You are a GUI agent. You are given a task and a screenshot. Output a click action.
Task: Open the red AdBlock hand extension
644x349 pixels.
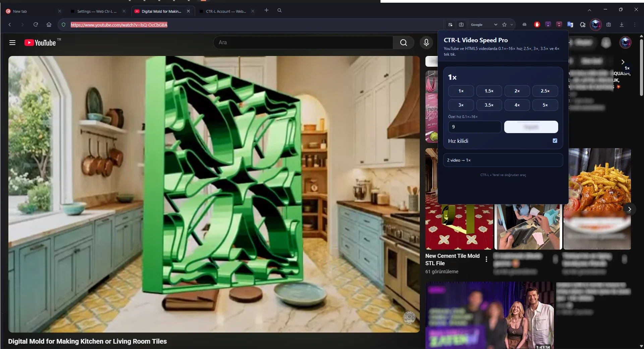click(x=537, y=24)
